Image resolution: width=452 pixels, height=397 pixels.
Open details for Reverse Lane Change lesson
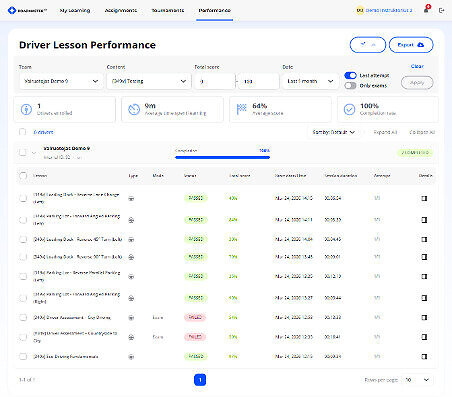(x=424, y=198)
